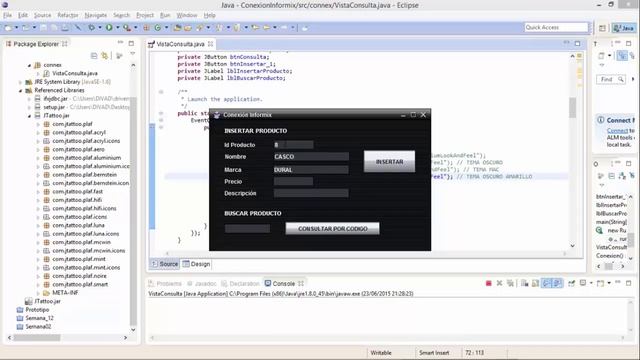This screenshot has height=360, width=640.
Task: Open the Refactor menu
Action: (x=68, y=15)
